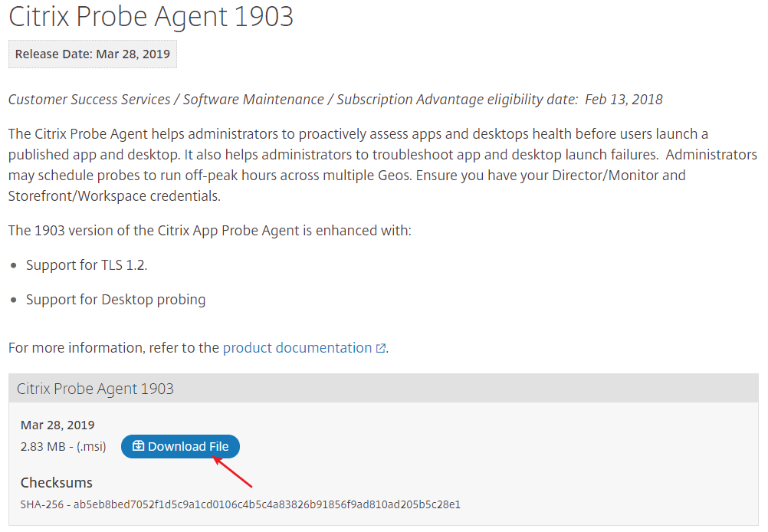Click the '2.83 MB - (.msi)' file size text
Viewport: 768px width, 532px height.
click(x=64, y=446)
